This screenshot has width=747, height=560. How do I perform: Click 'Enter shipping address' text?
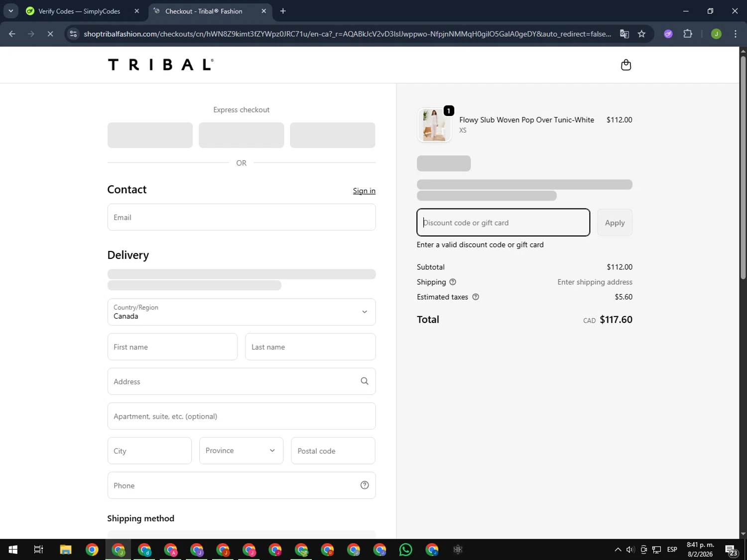tap(595, 282)
